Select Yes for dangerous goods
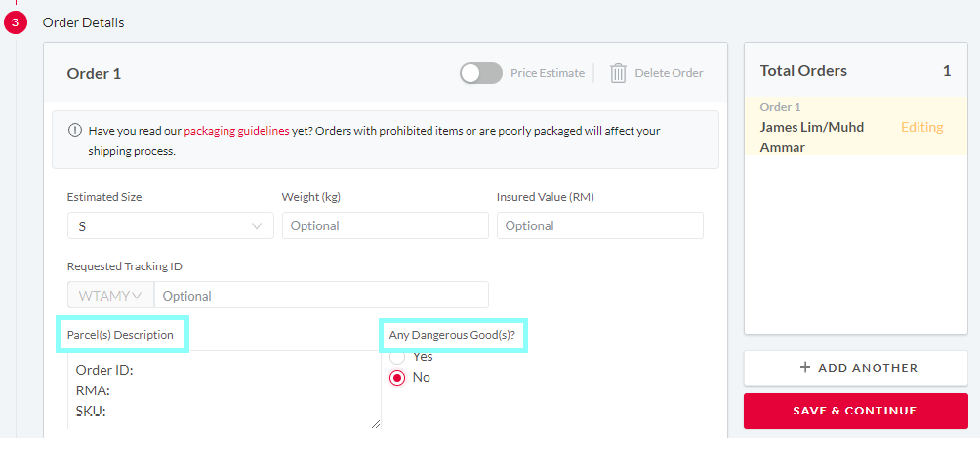980x449 pixels. 397,357
